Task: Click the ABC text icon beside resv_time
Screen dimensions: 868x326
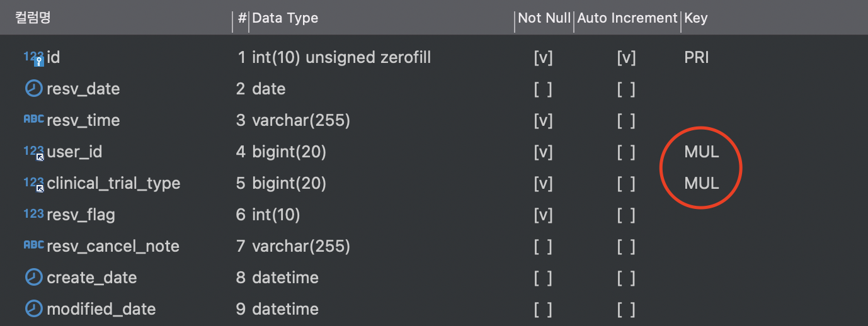Action: pyautogui.click(x=33, y=118)
